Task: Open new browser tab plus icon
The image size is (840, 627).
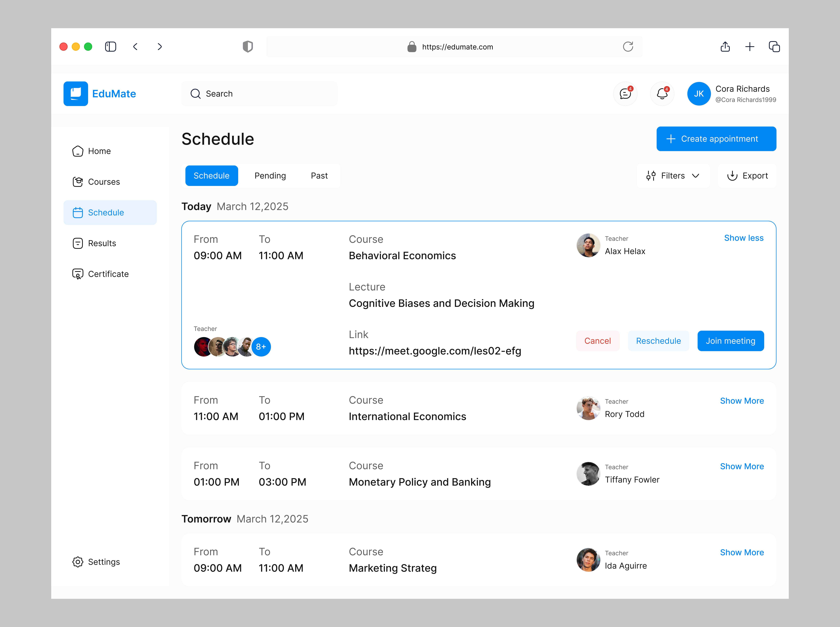Action: click(x=750, y=47)
